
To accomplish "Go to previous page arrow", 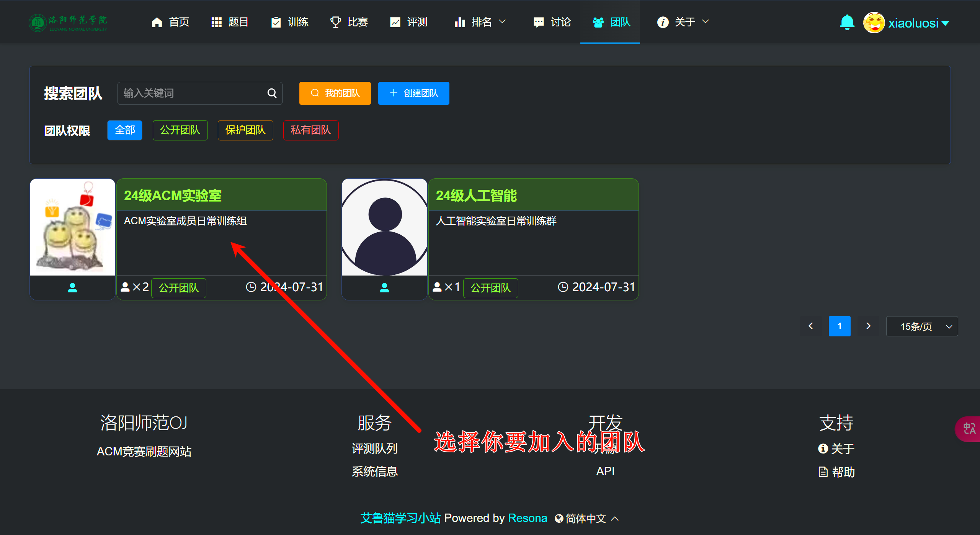I will point(811,326).
